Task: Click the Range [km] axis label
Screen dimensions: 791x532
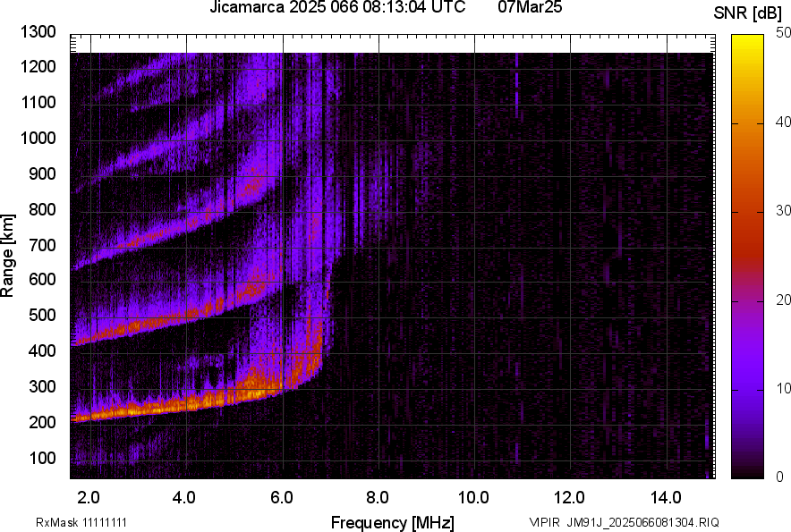Action: click(x=9, y=256)
